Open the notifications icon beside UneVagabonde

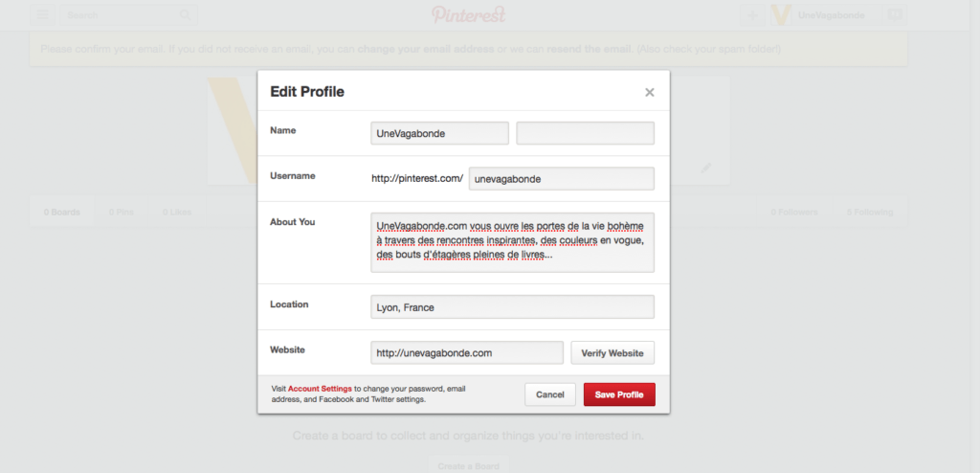click(x=895, y=15)
